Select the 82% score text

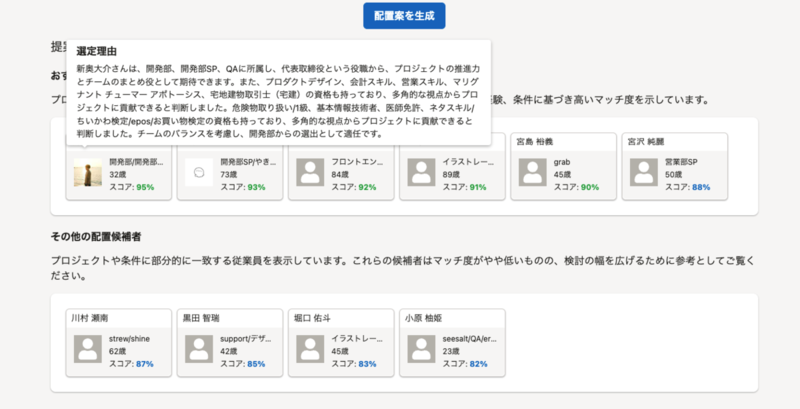coord(479,364)
